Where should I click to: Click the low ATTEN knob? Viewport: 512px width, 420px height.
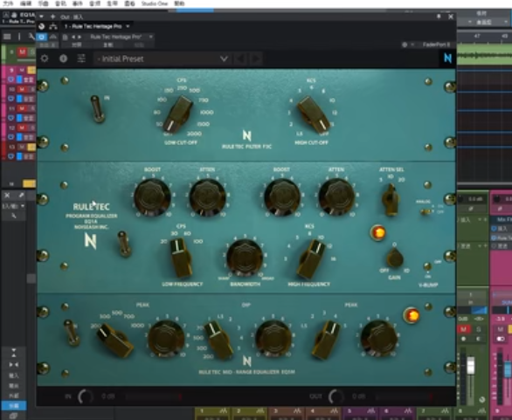tap(207, 197)
